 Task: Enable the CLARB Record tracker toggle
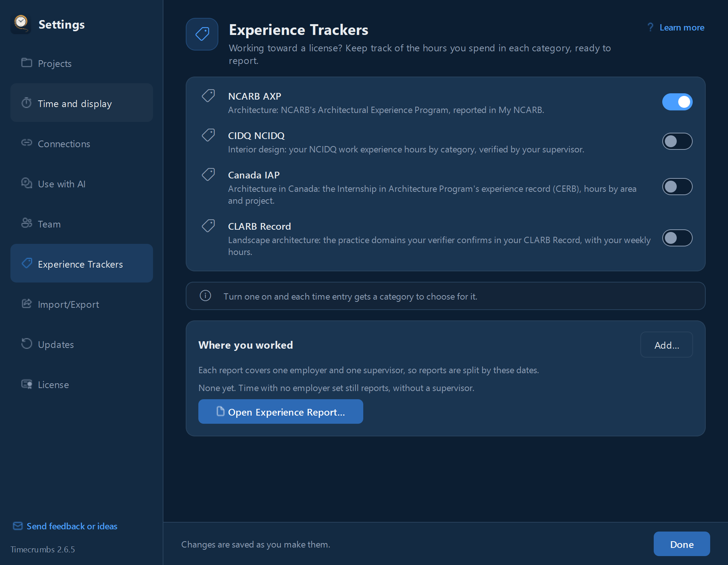[x=677, y=238]
